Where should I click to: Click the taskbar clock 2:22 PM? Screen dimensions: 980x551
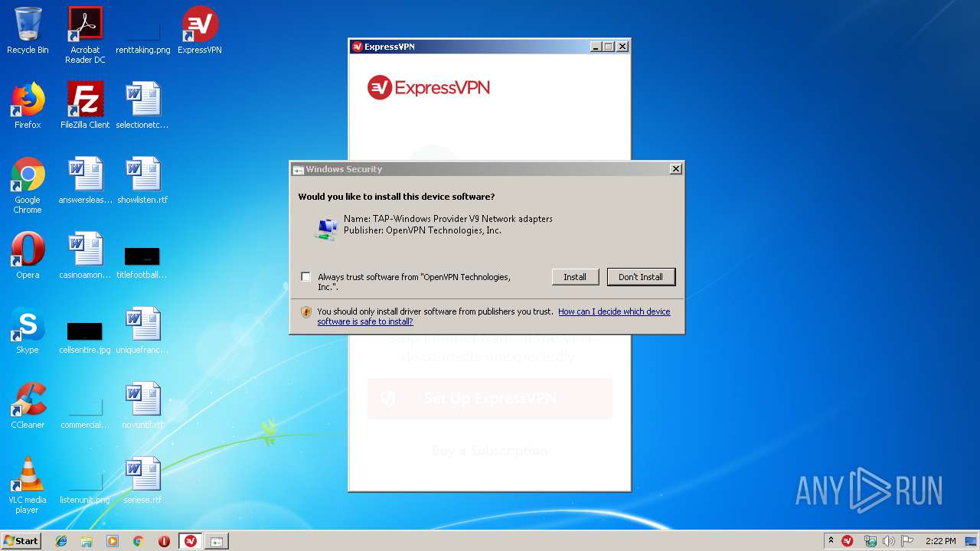(940, 541)
